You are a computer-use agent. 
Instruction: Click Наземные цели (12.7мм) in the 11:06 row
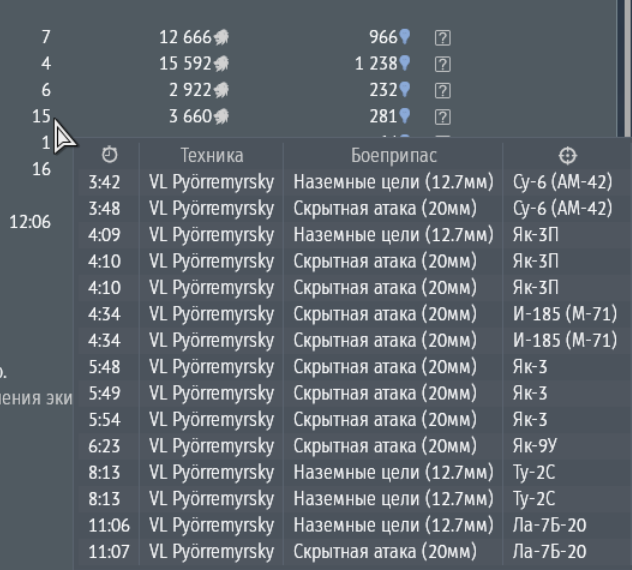(x=393, y=525)
